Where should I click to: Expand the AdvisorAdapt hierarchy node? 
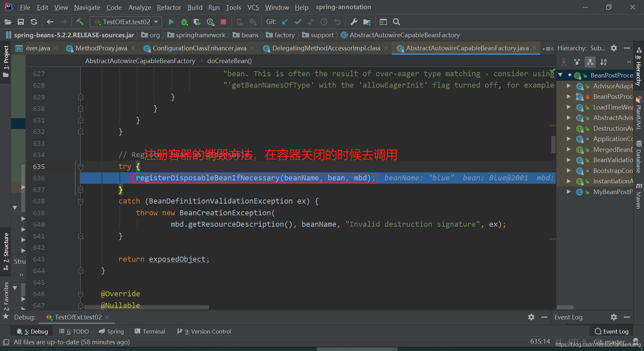click(x=569, y=86)
